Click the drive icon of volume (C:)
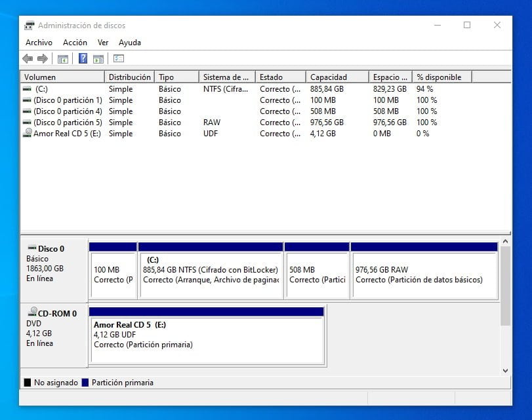The image size is (532, 420). click(x=27, y=89)
